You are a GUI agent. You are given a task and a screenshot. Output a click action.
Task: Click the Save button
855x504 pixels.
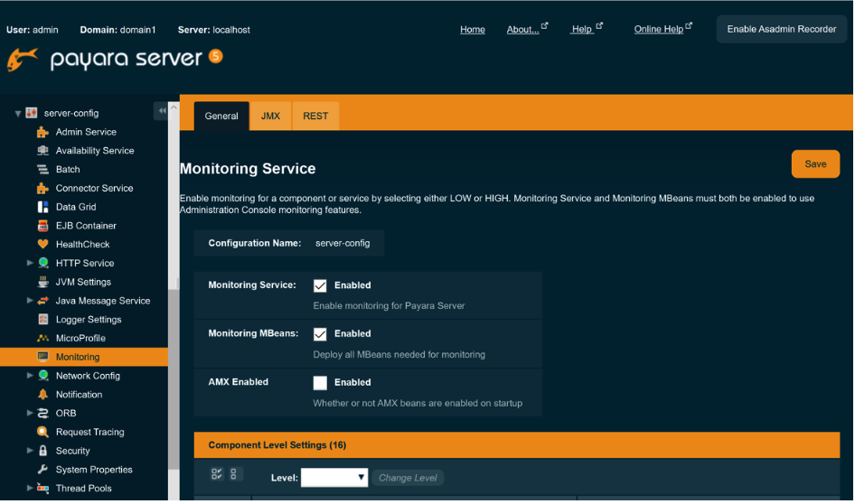tap(815, 164)
